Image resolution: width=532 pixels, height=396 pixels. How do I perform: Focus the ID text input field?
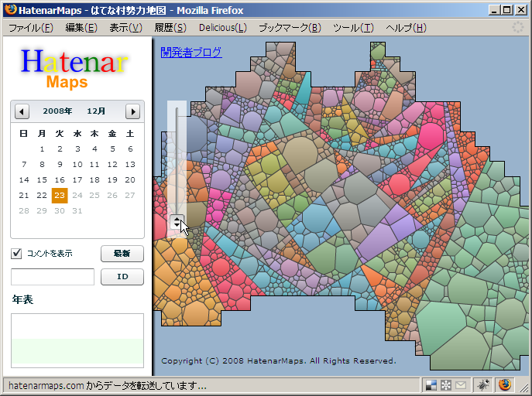(x=53, y=277)
